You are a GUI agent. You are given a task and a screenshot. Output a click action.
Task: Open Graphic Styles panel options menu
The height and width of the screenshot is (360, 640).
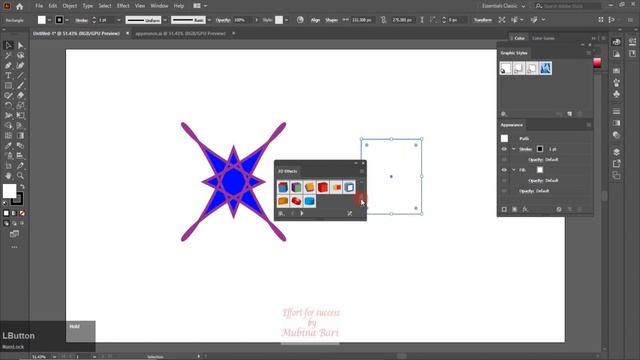click(x=589, y=53)
